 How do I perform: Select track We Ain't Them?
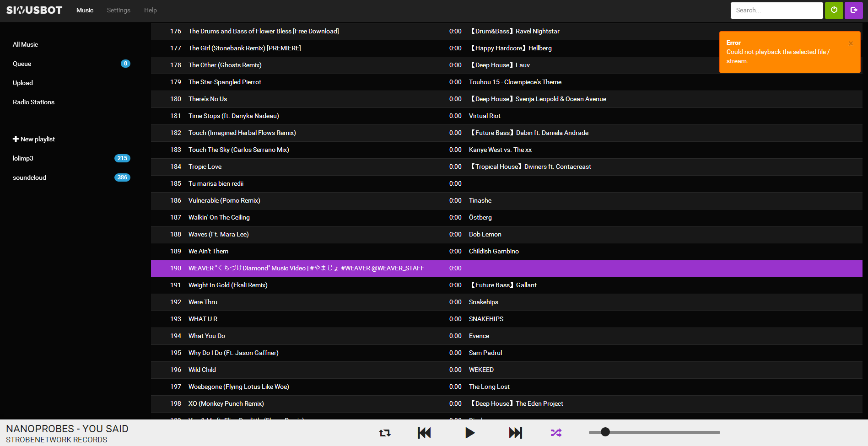point(507,251)
